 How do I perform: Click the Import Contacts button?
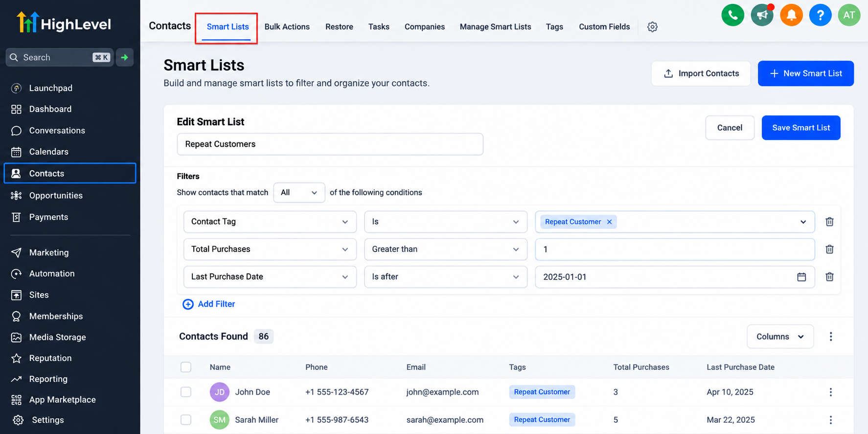pos(701,73)
